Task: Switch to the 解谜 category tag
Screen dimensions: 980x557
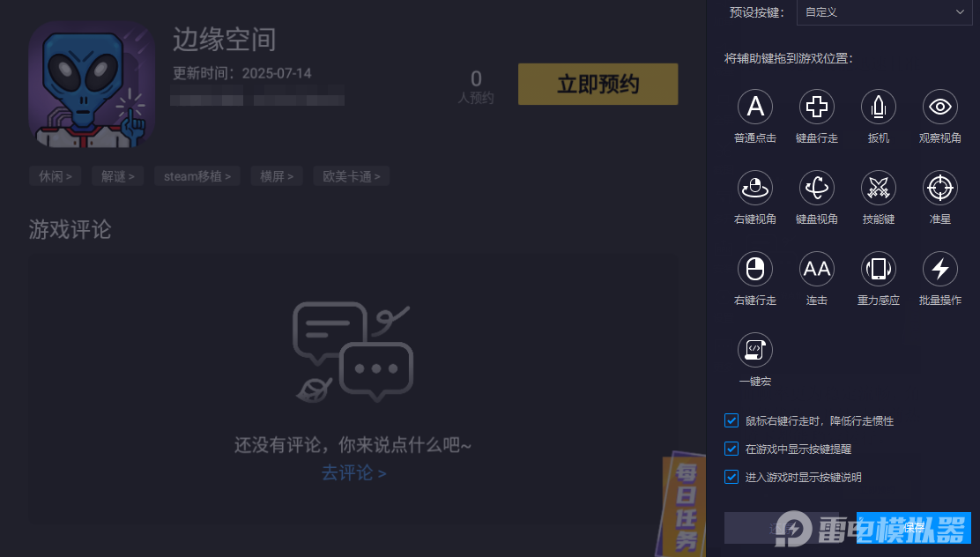Action: pyautogui.click(x=117, y=175)
